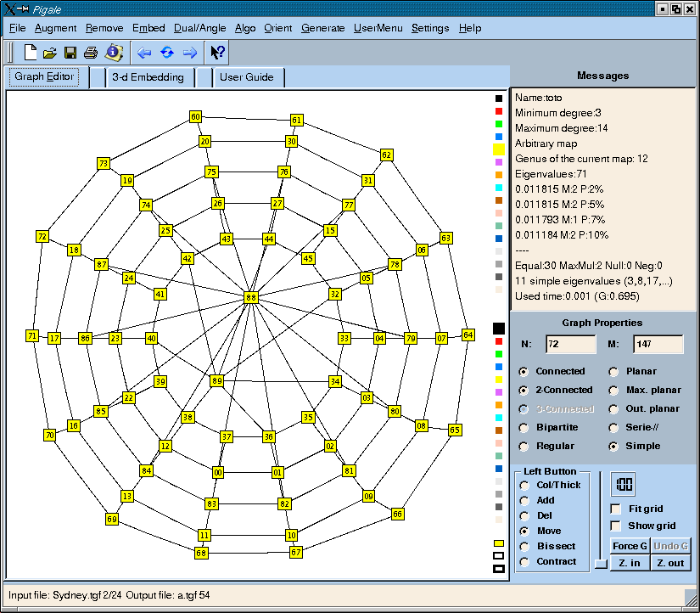Open the Generate menu
Image resolution: width=700 pixels, height=613 pixels.
(x=322, y=28)
